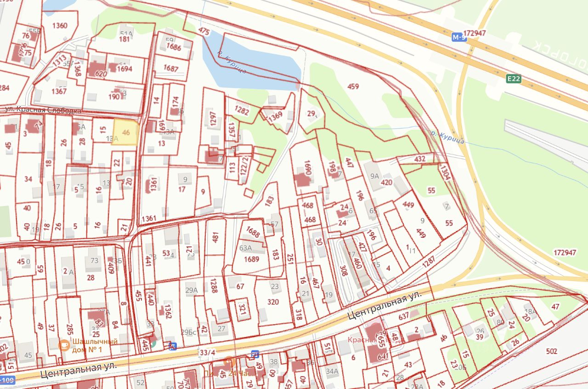Viewport: 588px width, 389px height.
Task: Click the orange pizza place icon
Action: tap(232, 362)
